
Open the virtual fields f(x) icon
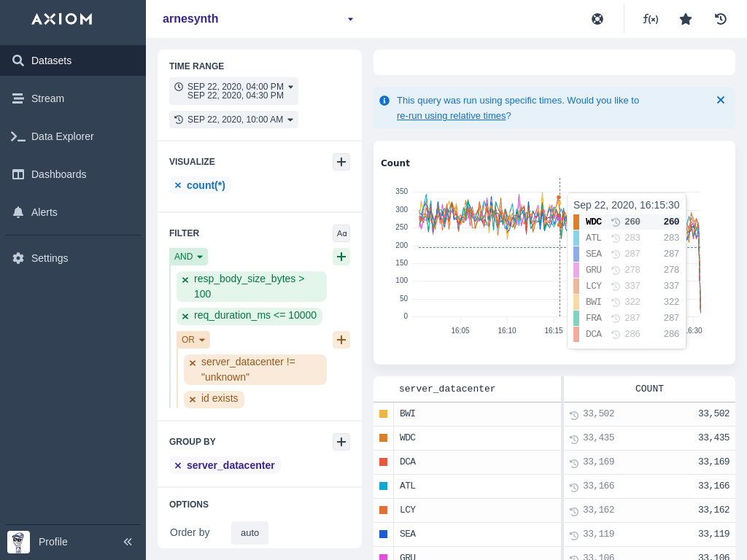click(x=650, y=19)
